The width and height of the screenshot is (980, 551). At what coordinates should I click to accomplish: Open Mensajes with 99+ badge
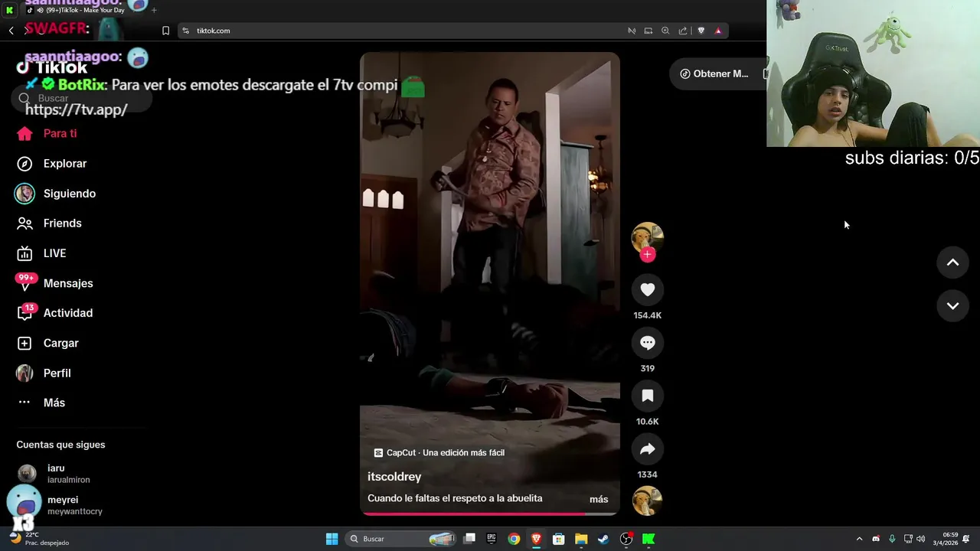[55, 283]
